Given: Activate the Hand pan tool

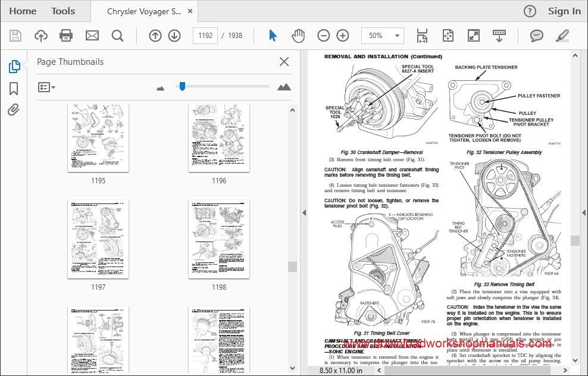Looking at the screenshot, I should (x=298, y=36).
